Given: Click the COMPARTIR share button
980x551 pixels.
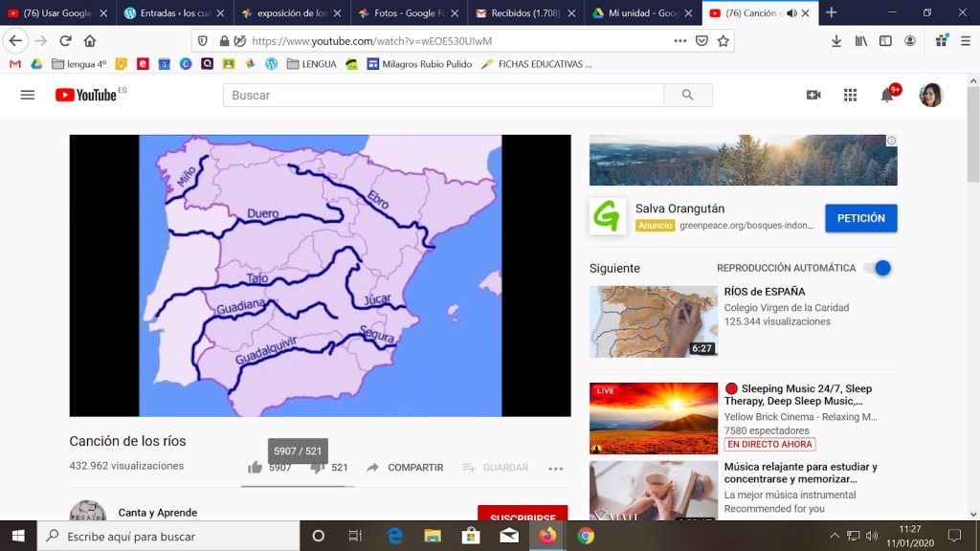Looking at the screenshot, I should pos(405,468).
